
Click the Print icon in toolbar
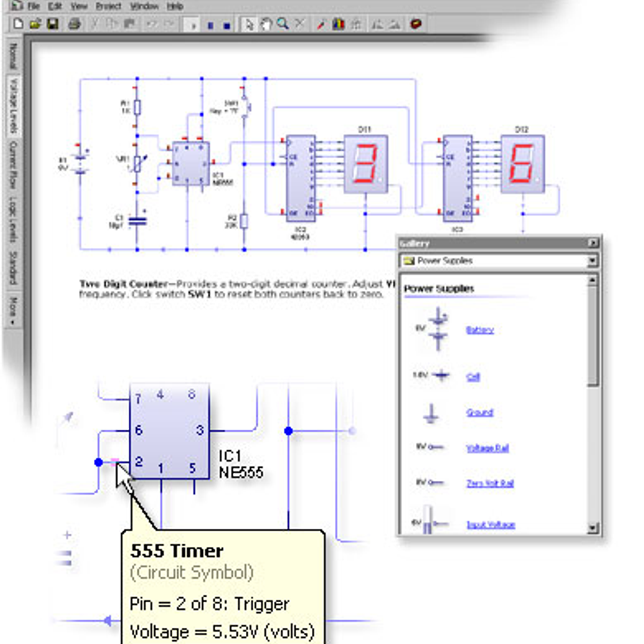pos(75,24)
